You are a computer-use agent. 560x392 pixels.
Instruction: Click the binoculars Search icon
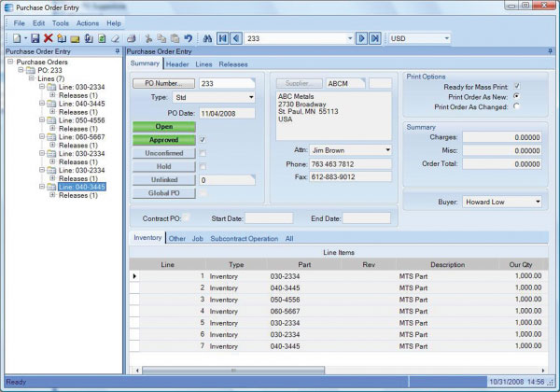(x=207, y=38)
